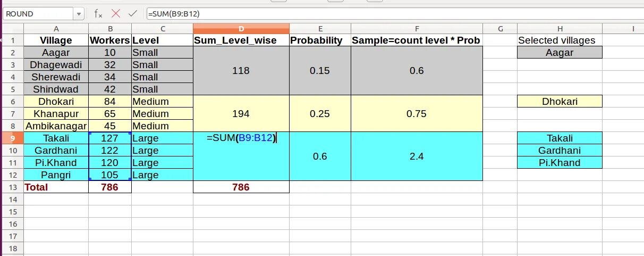The height and width of the screenshot is (256, 644).
Task: Select column H header
Action: (x=560, y=29)
